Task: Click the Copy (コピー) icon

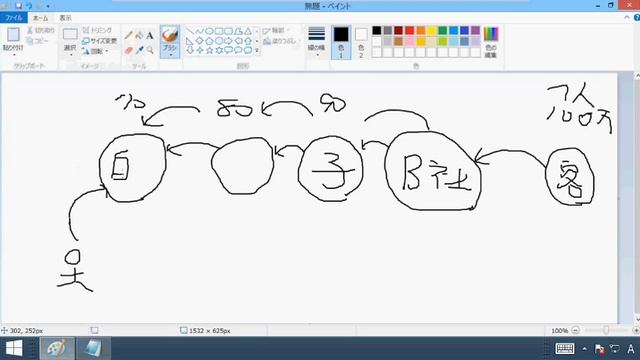Action: (x=30, y=41)
